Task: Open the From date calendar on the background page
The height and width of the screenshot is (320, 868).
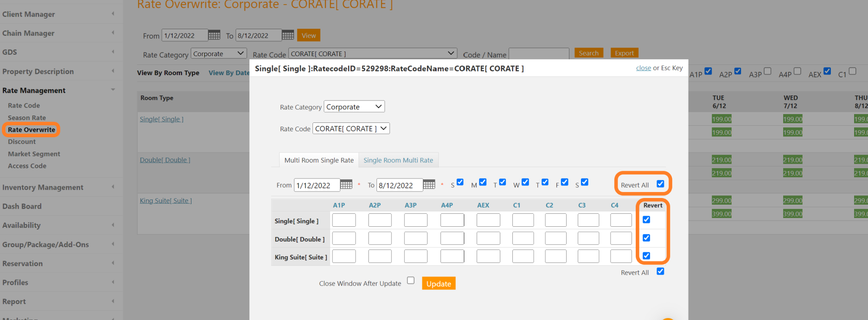Action: (x=214, y=35)
